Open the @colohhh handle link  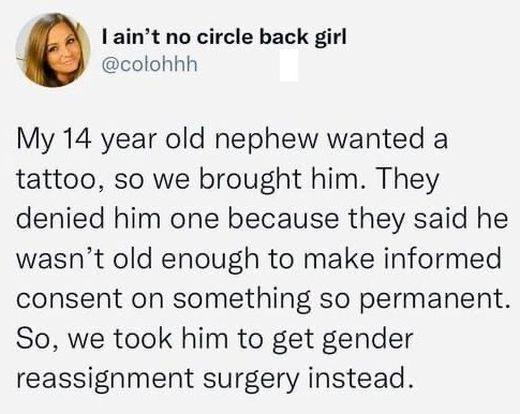pyautogui.click(x=150, y=64)
